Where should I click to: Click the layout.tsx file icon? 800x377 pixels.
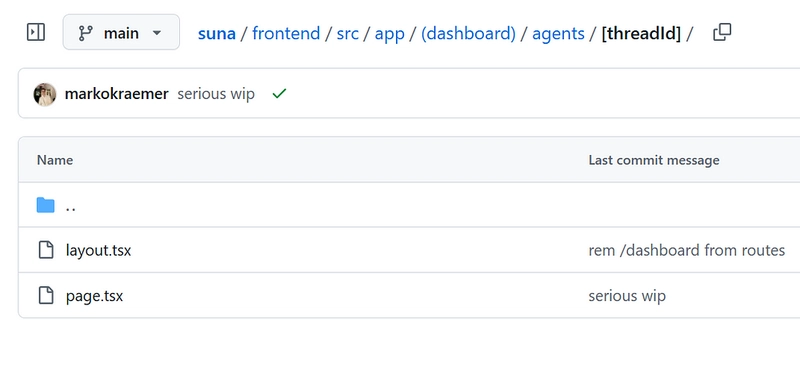point(46,250)
